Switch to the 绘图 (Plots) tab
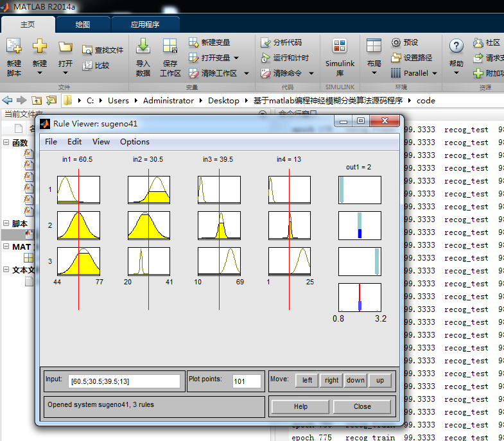Screen dimensions: 504x441 pos(83,24)
